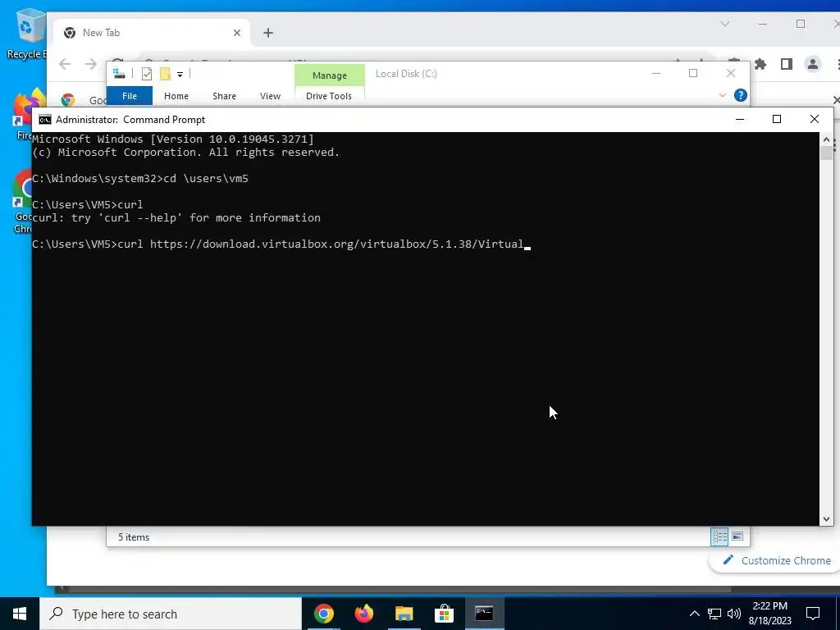The width and height of the screenshot is (840, 630).
Task: Open the File tab in Explorer
Action: 130,96
